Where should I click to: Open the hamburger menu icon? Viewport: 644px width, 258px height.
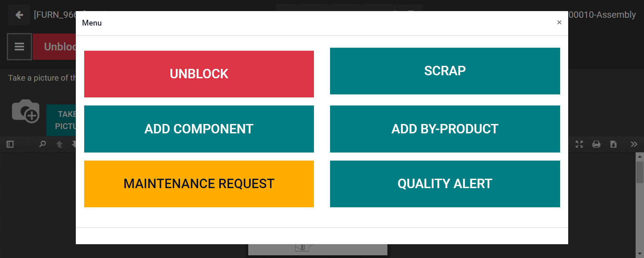(x=19, y=47)
